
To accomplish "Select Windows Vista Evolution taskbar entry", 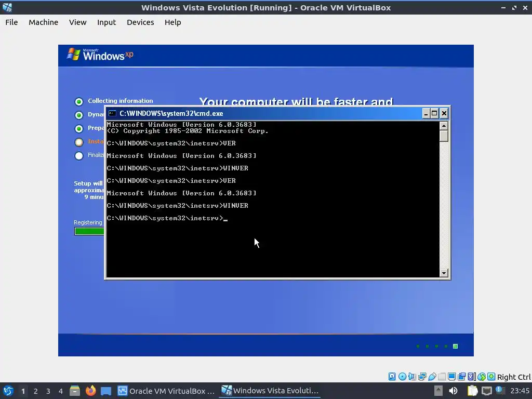I will coord(270,391).
